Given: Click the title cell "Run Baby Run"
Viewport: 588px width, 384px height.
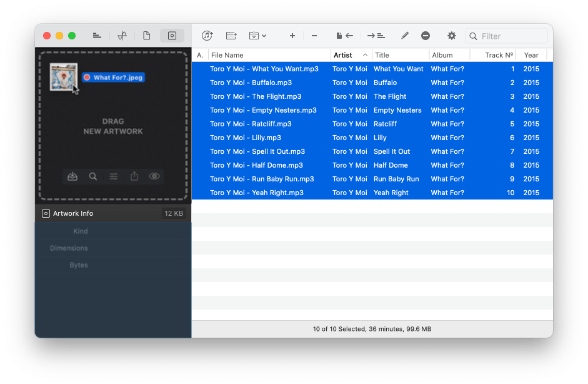Looking at the screenshot, I should 396,179.
